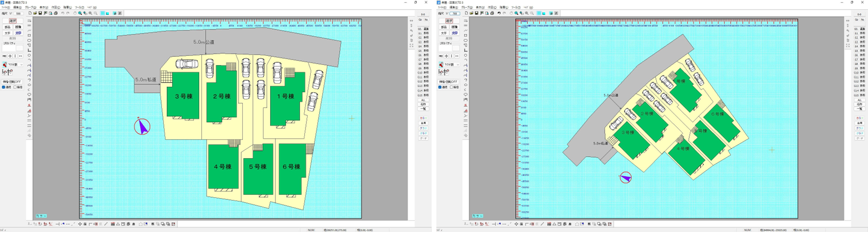This screenshot has width=868, height=232.
Task: Click the undo arrow in right window toolbar
Action: [499, 13]
